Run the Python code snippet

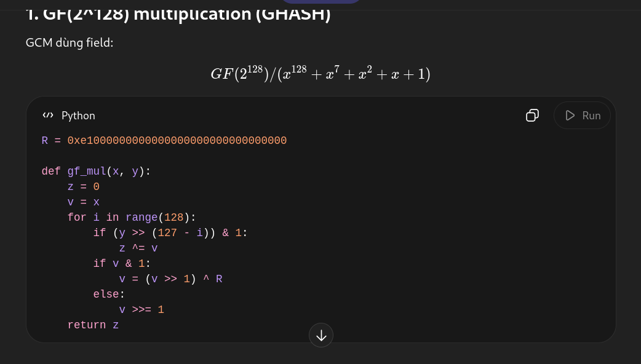coord(582,116)
